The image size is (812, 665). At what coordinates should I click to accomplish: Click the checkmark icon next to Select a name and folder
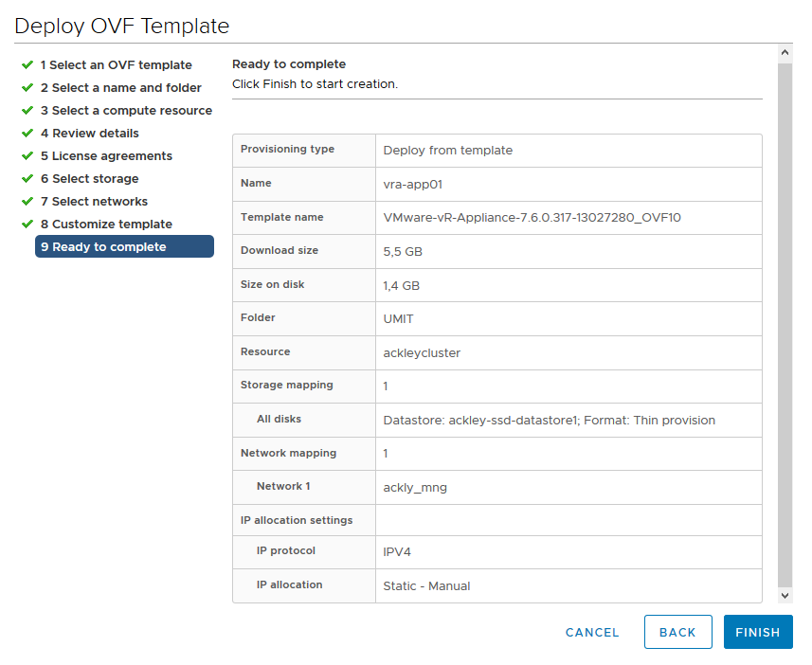pos(27,88)
